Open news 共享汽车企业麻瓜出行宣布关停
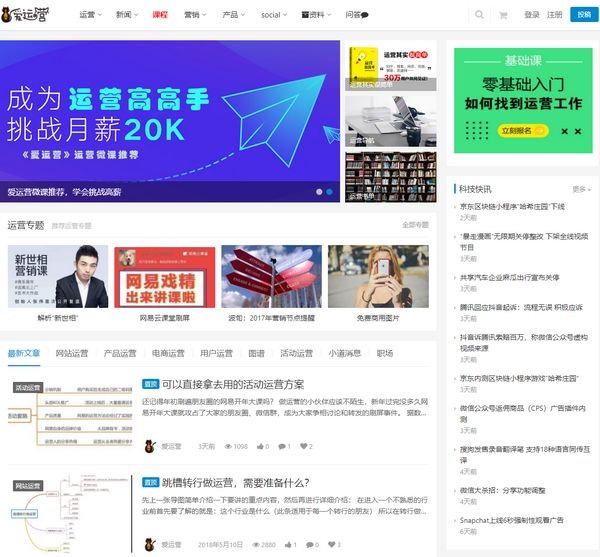 [510, 277]
